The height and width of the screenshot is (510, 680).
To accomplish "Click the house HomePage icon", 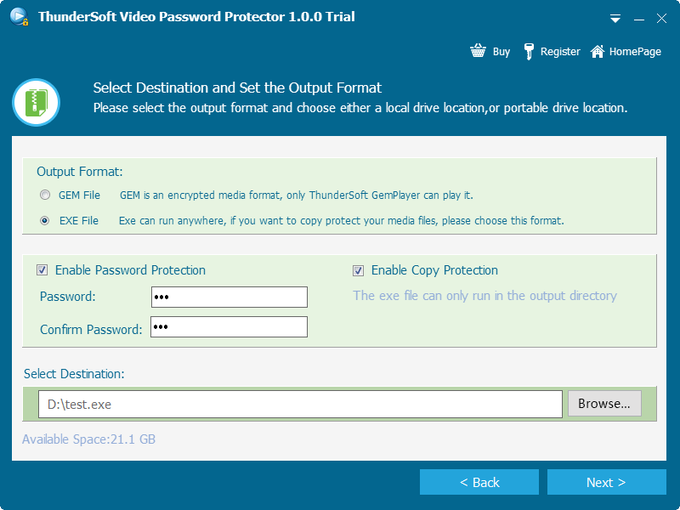I will pos(597,51).
